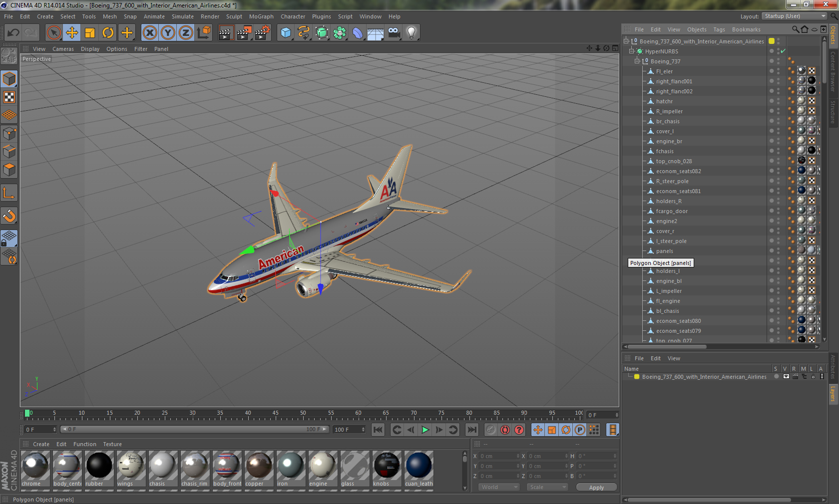The image size is (839, 504).
Task: Add a floor environment object
Action: [376, 33]
